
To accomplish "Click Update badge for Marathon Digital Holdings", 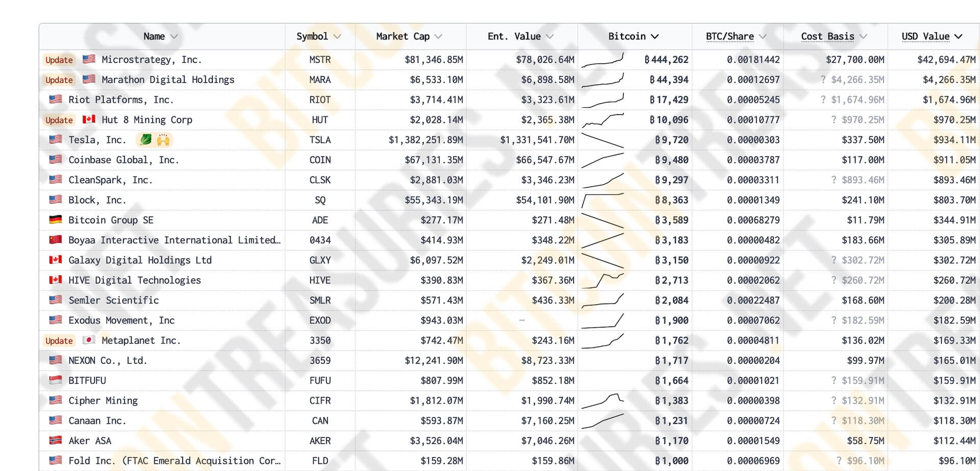I will pyautogui.click(x=59, y=80).
